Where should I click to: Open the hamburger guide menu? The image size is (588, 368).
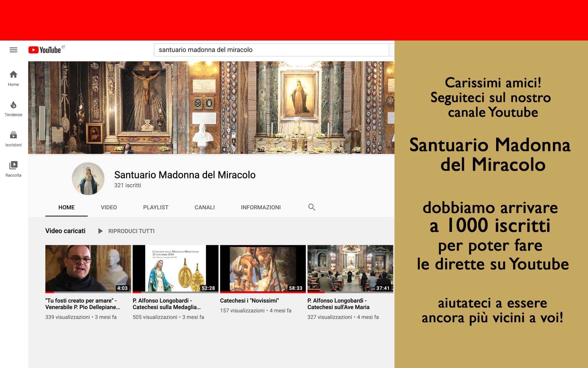click(13, 50)
